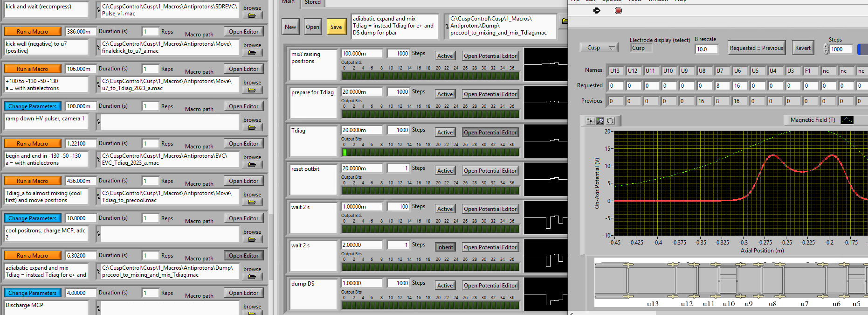The height and width of the screenshot is (315, 868).
Task: Open Run a Macro selector for 436.000m step
Action: (x=33, y=181)
